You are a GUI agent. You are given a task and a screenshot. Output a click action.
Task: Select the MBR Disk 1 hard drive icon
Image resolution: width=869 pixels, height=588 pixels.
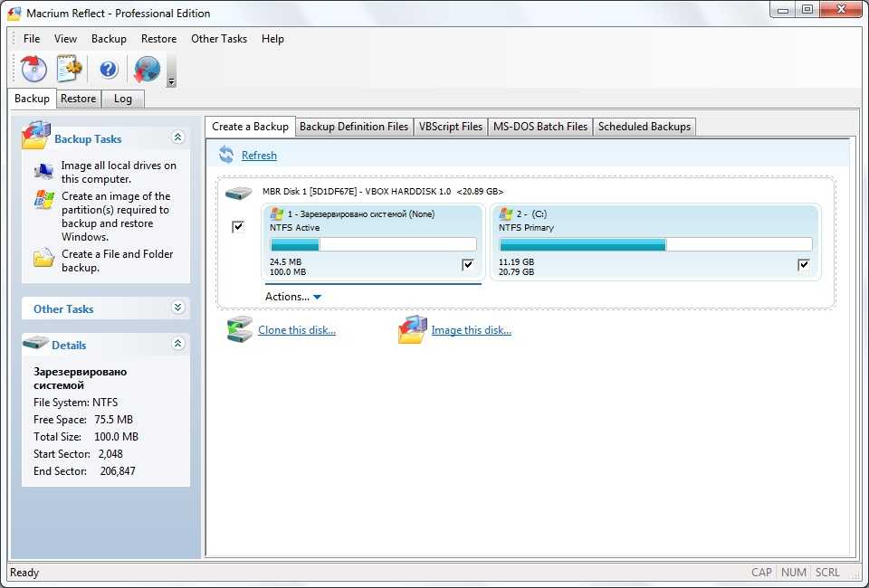238,193
